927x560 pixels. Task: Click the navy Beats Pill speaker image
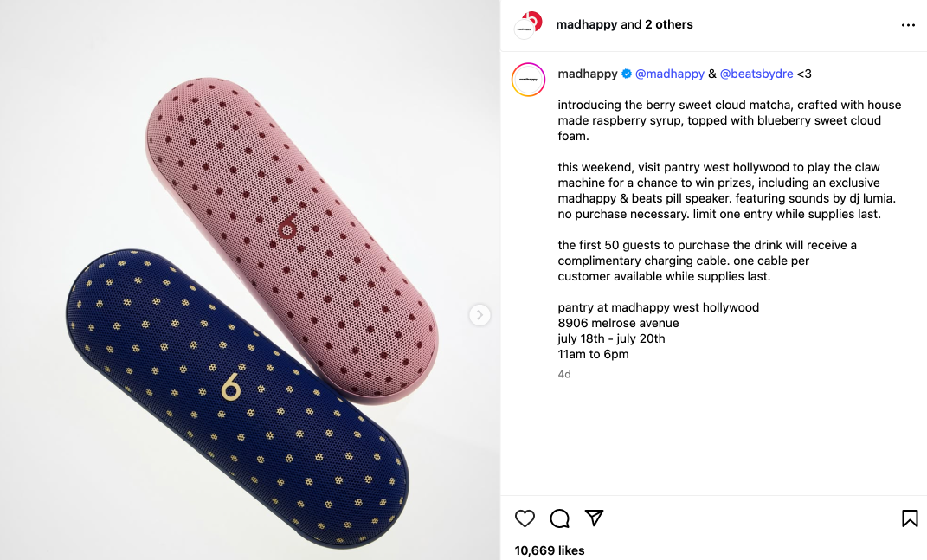coord(236,397)
